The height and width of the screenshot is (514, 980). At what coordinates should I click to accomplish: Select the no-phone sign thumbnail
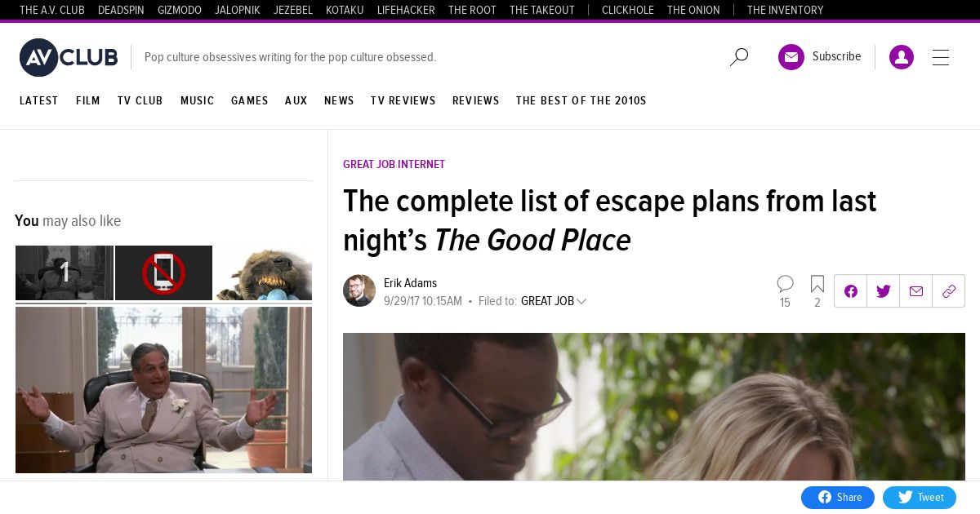click(x=163, y=273)
